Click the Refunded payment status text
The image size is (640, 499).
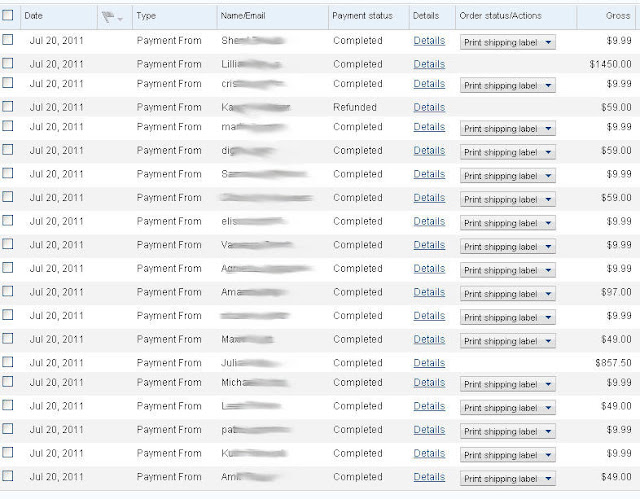tap(355, 107)
